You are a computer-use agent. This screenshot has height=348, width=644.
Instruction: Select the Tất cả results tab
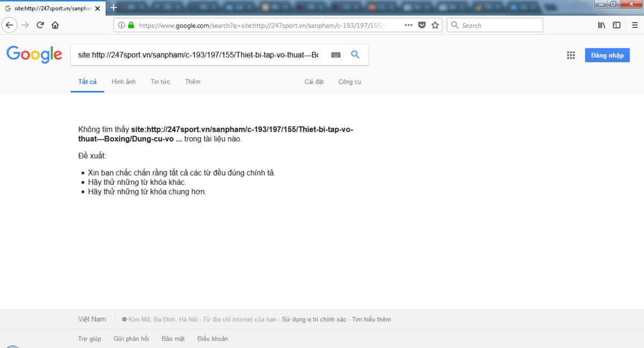pyautogui.click(x=87, y=82)
